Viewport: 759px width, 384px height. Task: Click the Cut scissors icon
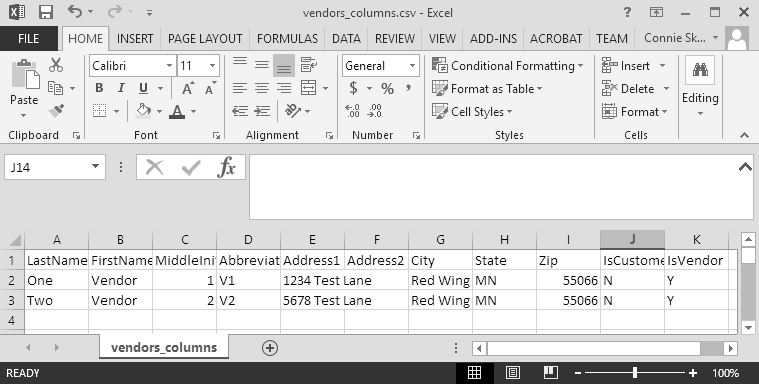click(x=56, y=65)
